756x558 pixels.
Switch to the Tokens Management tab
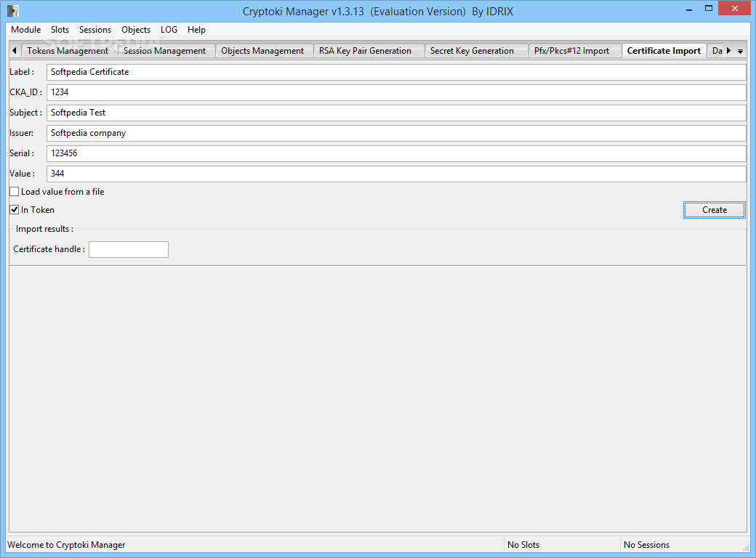point(68,51)
